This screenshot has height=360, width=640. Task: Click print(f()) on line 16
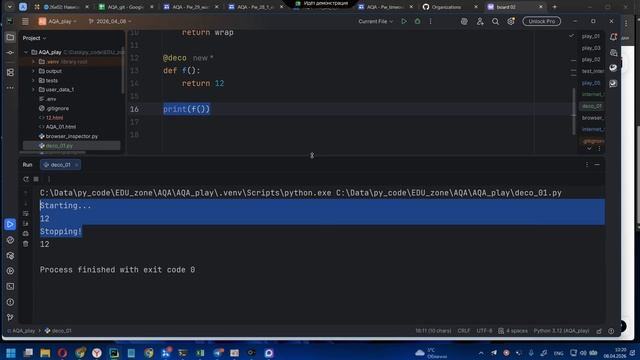tap(187, 109)
